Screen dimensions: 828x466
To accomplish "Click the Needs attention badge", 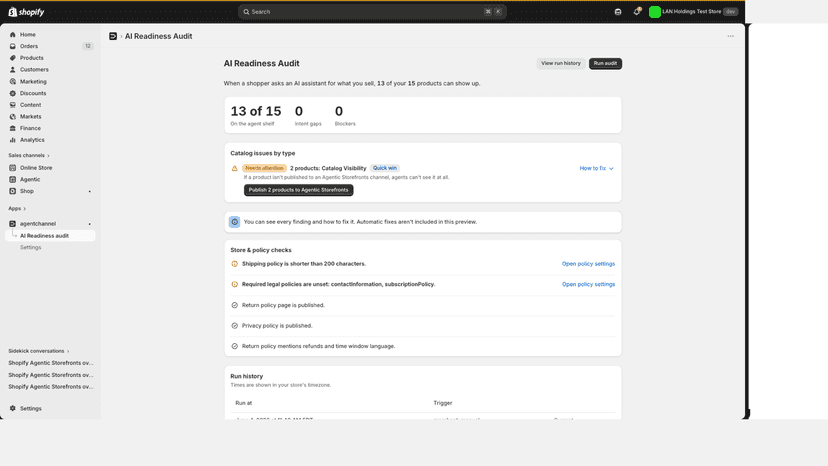I will click(264, 168).
